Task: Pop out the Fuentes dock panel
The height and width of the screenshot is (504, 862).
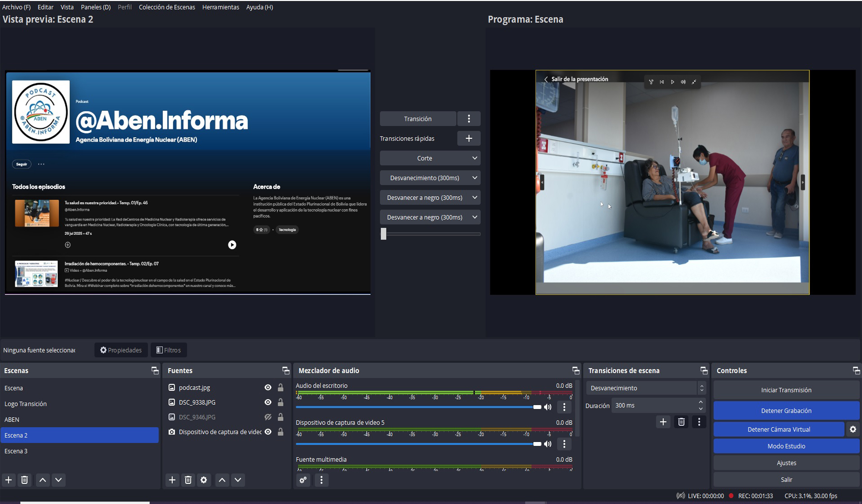Action: pos(286,371)
